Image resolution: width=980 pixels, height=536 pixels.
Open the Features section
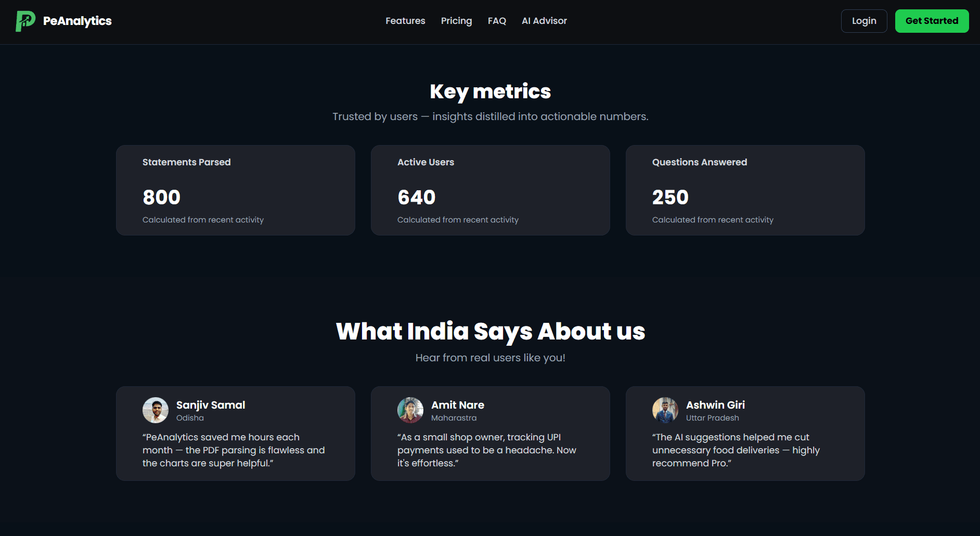pyautogui.click(x=405, y=21)
